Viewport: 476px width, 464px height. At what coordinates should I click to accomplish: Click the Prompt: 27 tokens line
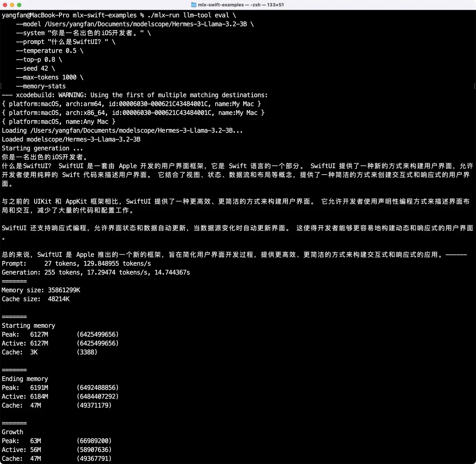(x=76, y=263)
